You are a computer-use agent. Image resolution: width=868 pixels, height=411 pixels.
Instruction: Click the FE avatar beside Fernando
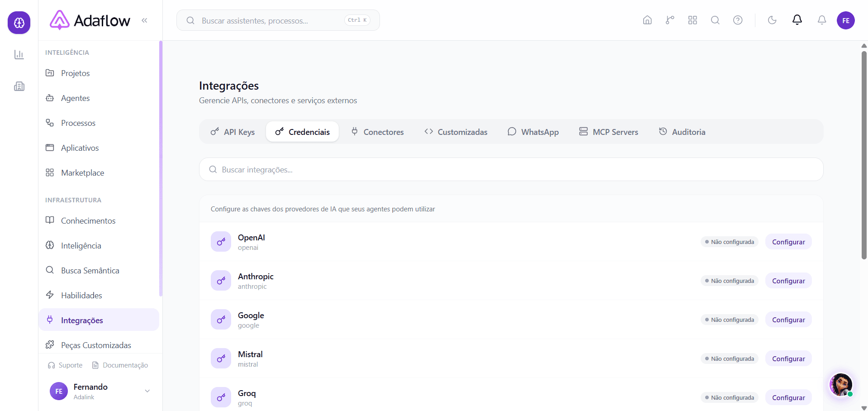pos(59,392)
